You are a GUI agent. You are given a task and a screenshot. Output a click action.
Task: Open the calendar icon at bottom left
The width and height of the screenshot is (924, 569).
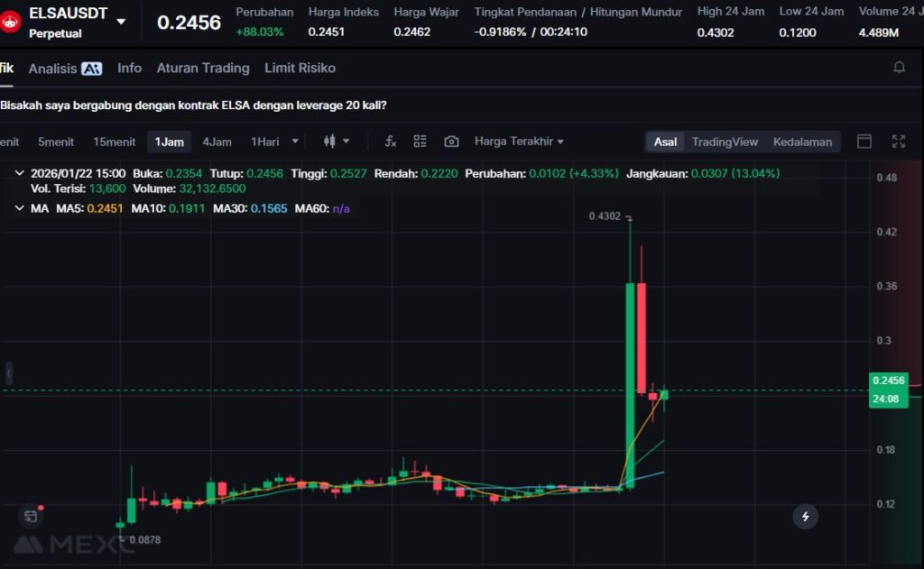pos(31,516)
